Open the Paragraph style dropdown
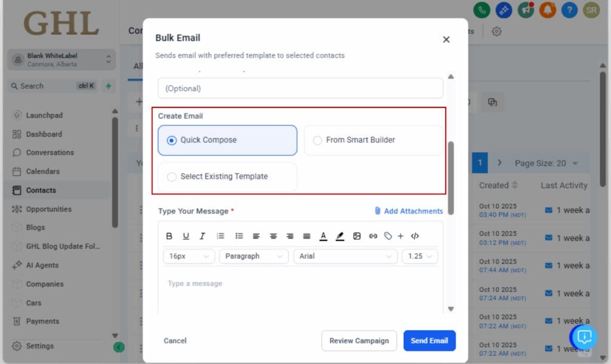 point(253,256)
